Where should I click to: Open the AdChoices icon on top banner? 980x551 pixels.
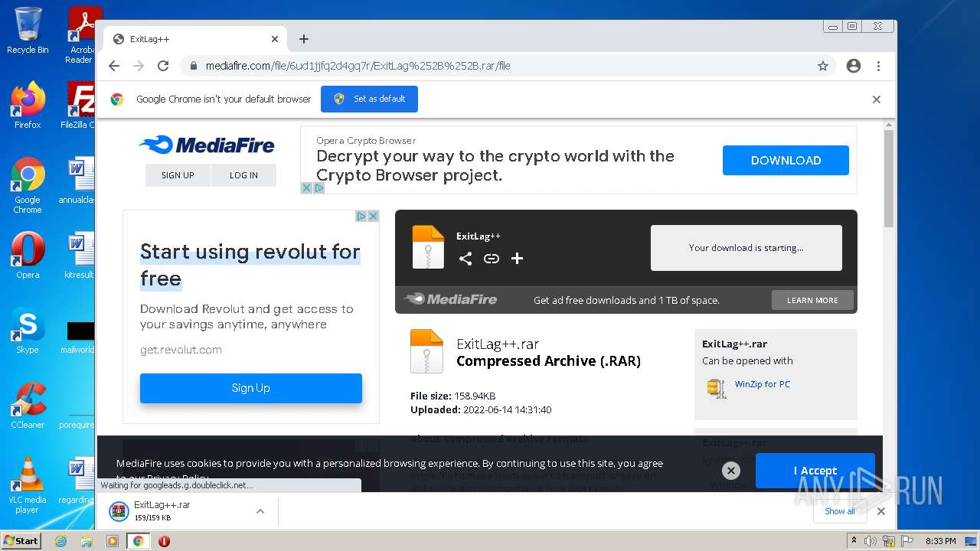pos(319,187)
